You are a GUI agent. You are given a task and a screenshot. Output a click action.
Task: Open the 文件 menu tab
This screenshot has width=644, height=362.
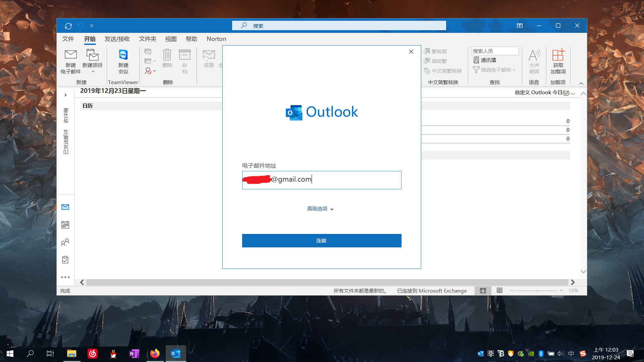[68, 39]
